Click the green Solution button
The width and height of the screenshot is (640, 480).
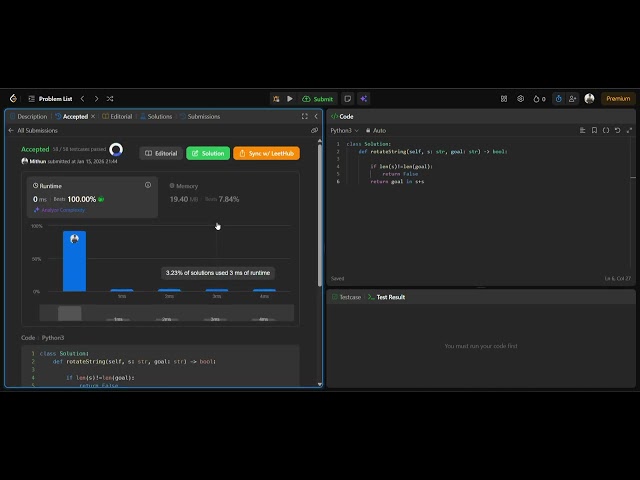[208, 153]
